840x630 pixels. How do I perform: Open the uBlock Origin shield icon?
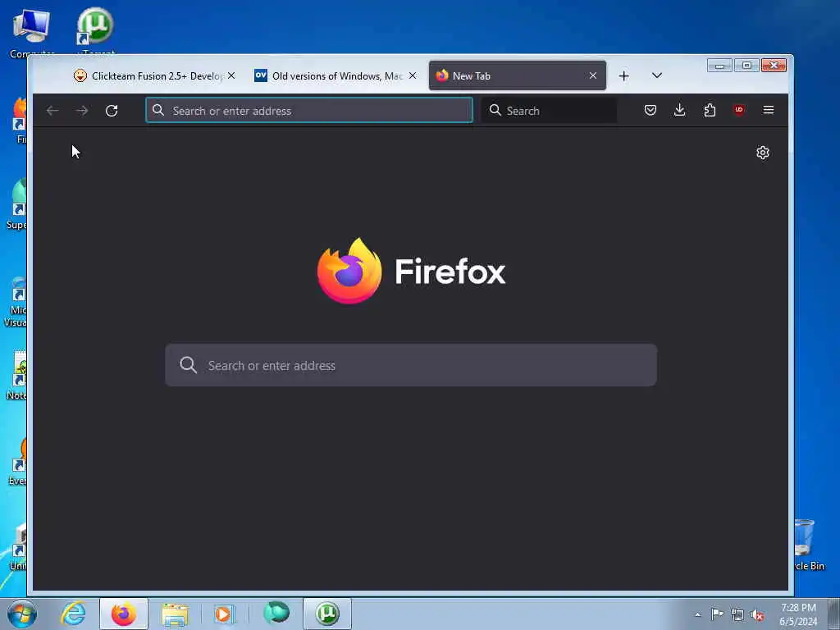point(739,110)
